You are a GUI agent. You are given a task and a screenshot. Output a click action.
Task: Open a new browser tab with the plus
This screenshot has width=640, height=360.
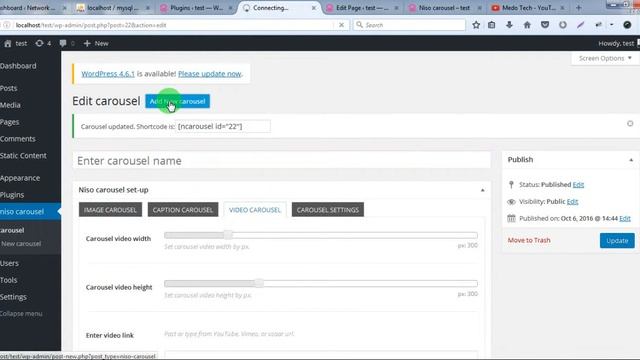pos(578,8)
